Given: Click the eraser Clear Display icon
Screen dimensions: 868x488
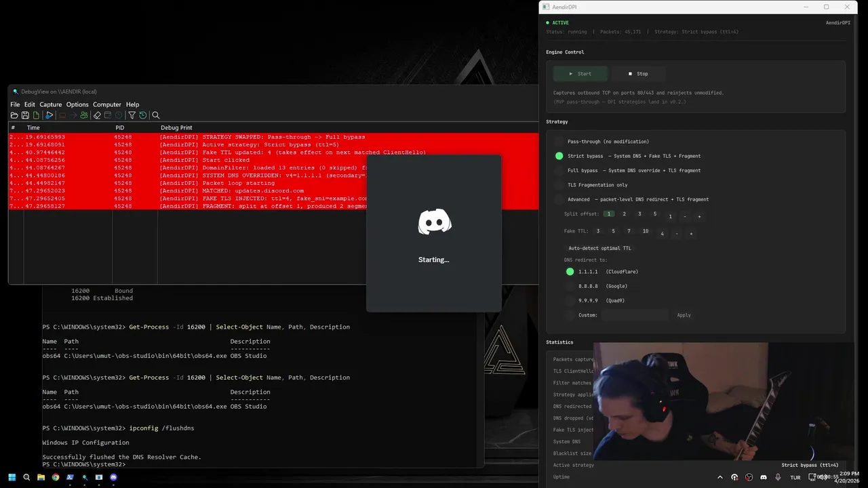Looking at the screenshot, I should [x=97, y=115].
